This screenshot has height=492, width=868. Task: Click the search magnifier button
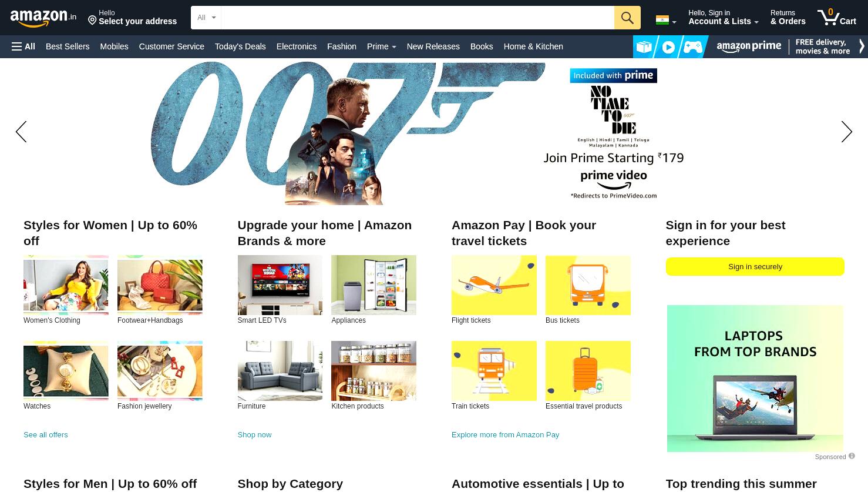pos(627,18)
